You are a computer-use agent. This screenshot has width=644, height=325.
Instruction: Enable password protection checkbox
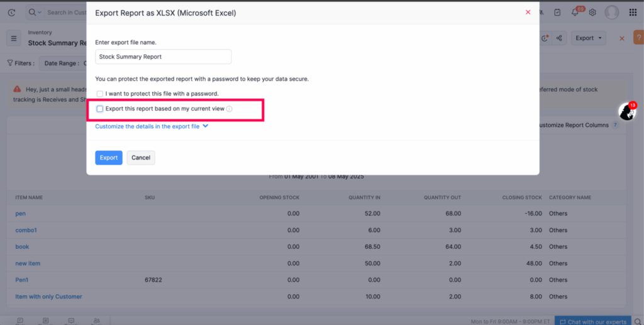click(x=100, y=94)
